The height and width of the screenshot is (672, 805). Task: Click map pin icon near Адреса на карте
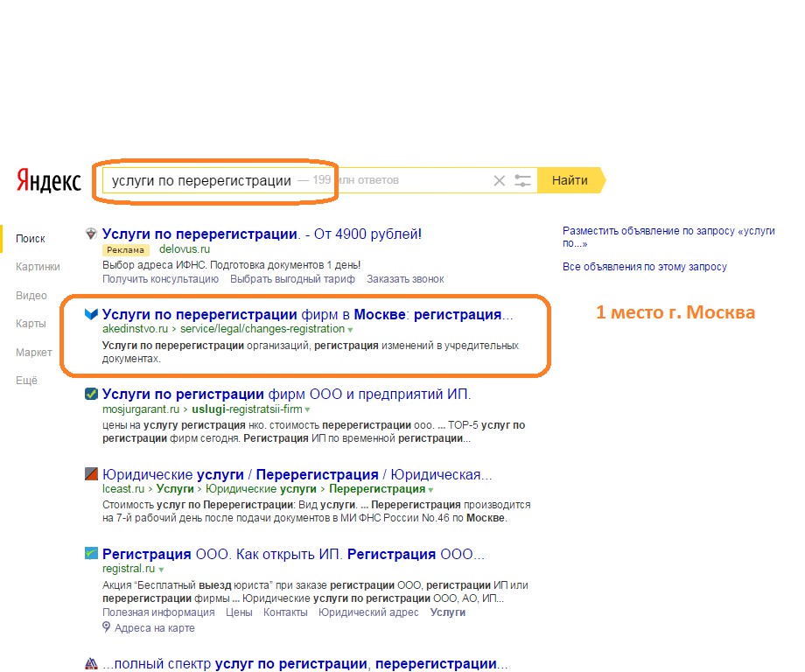(x=106, y=626)
